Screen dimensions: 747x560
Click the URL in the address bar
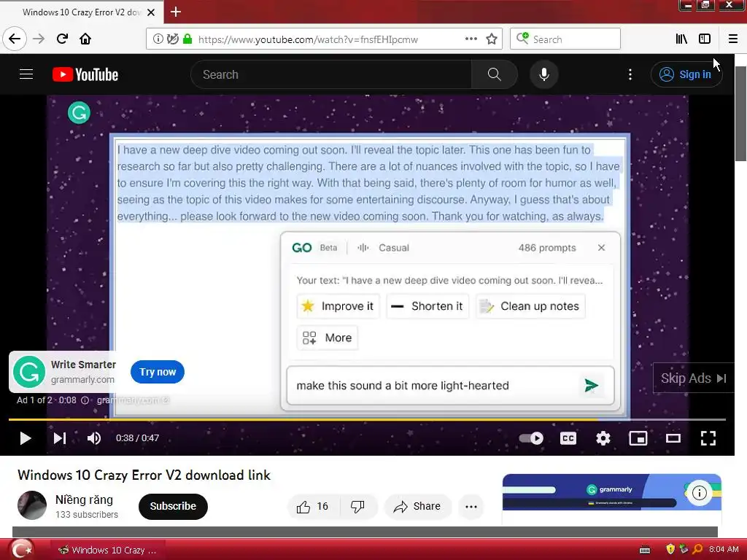pos(309,39)
